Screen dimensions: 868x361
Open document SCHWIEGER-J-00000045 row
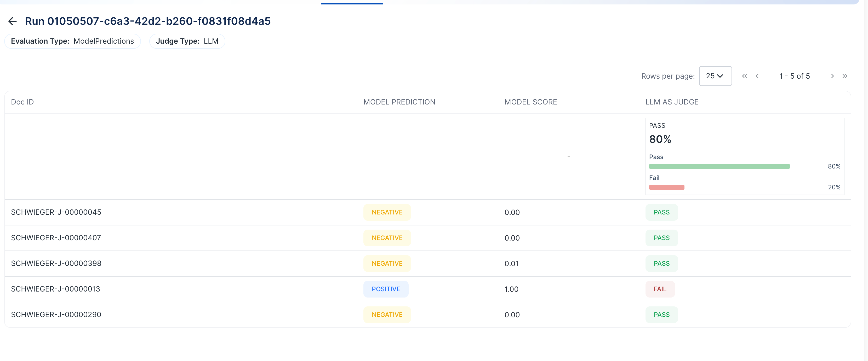[428, 212]
